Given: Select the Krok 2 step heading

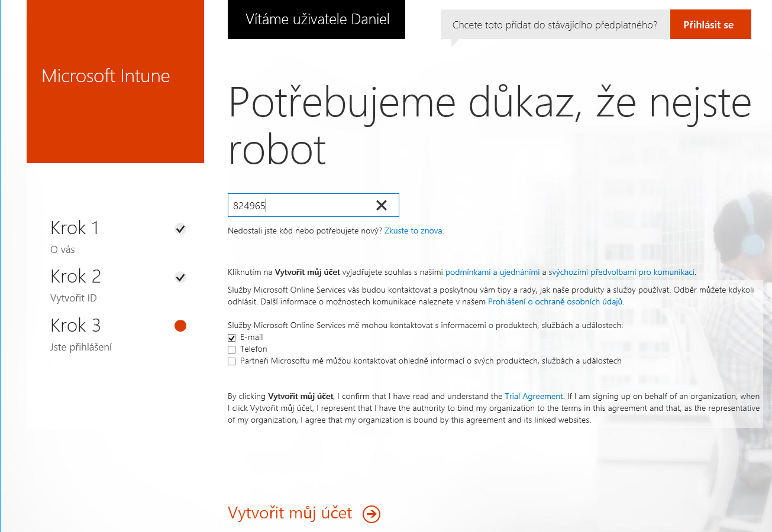Looking at the screenshot, I should pyautogui.click(x=76, y=276).
